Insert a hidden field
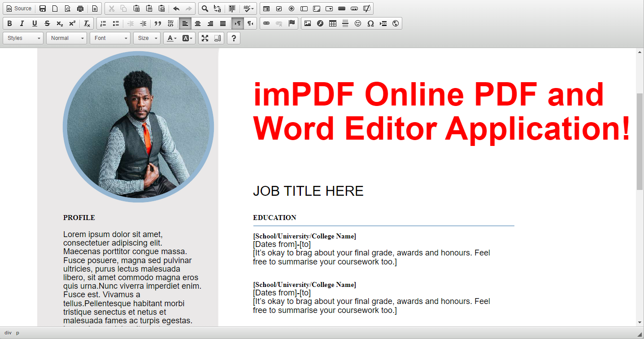Viewport: 644px width, 339px height. (x=367, y=9)
